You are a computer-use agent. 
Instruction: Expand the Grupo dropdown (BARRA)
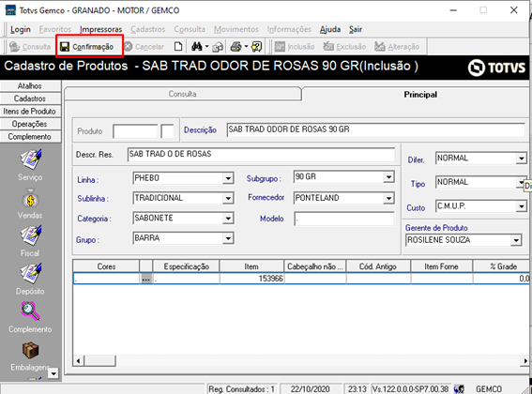(x=228, y=238)
